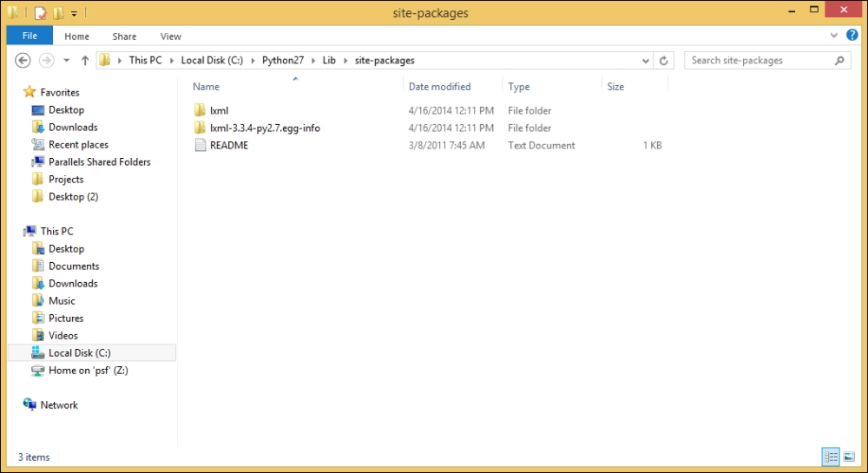The height and width of the screenshot is (473, 868).
Task: Click the README size value 1 KB
Action: tap(652, 146)
